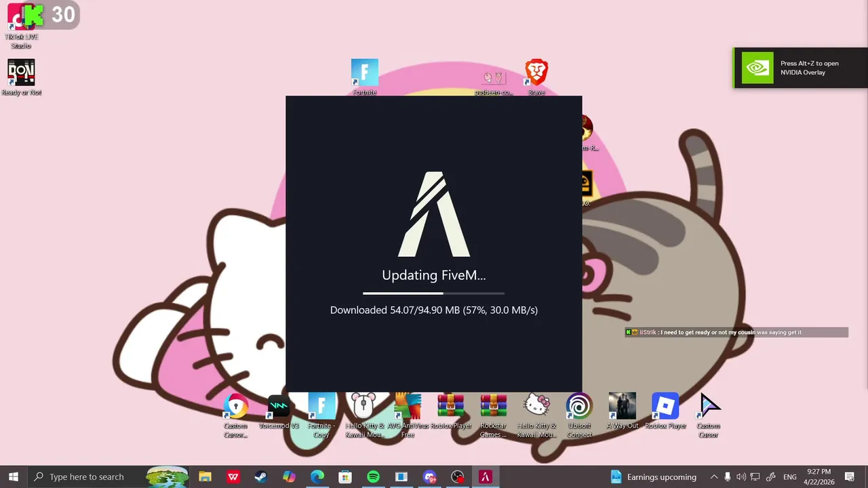Open Copilot from the taskbar
Screen dimensions: 868x488
[290, 476]
